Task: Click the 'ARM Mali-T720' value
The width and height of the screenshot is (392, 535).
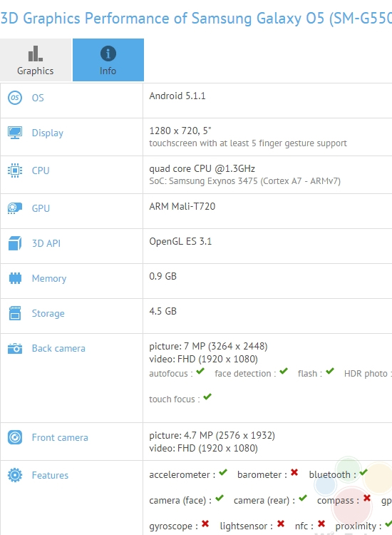Action: pos(182,206)
